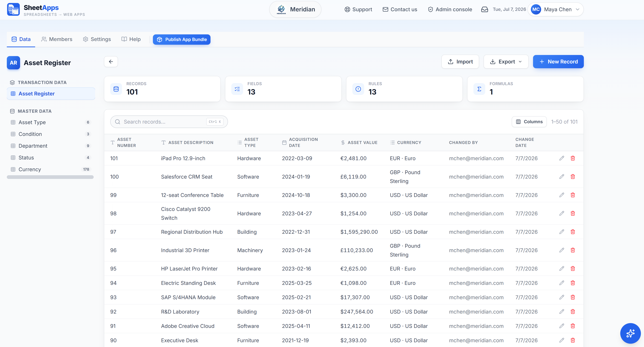Edit the Salesforce CRM Seat record
644x347 pixels.
point(562,177)
